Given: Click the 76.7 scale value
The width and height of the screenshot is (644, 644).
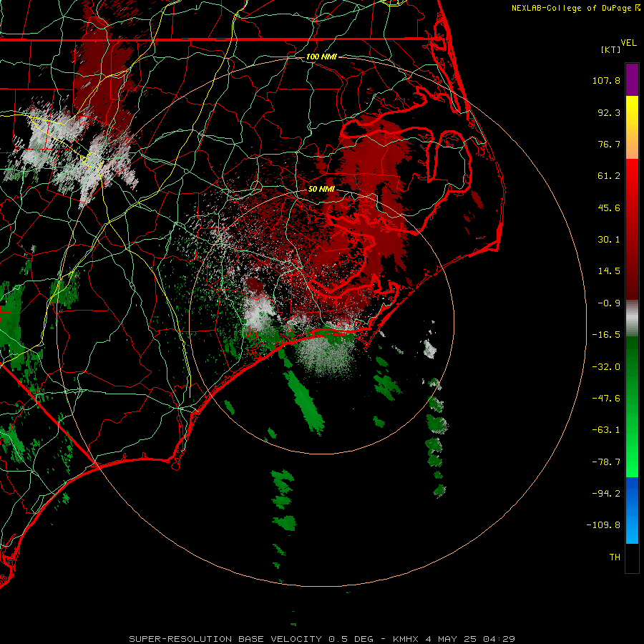Looking at the screenshot, I should point(609,144).
